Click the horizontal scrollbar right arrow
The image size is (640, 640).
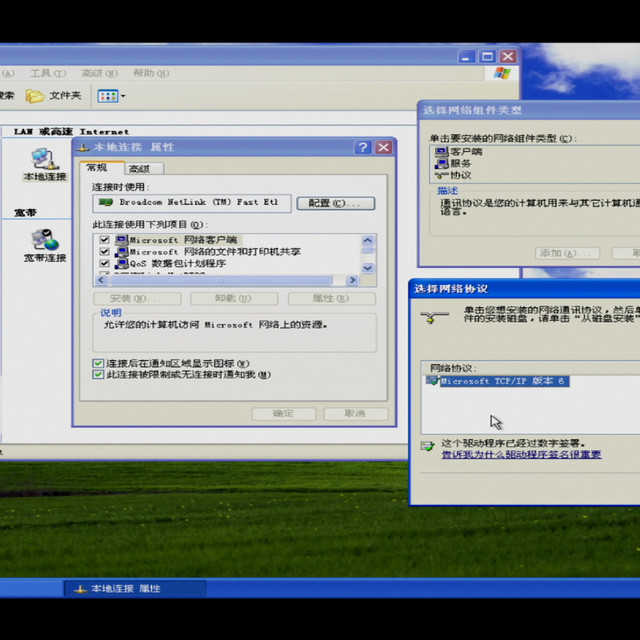coord(352,280)
